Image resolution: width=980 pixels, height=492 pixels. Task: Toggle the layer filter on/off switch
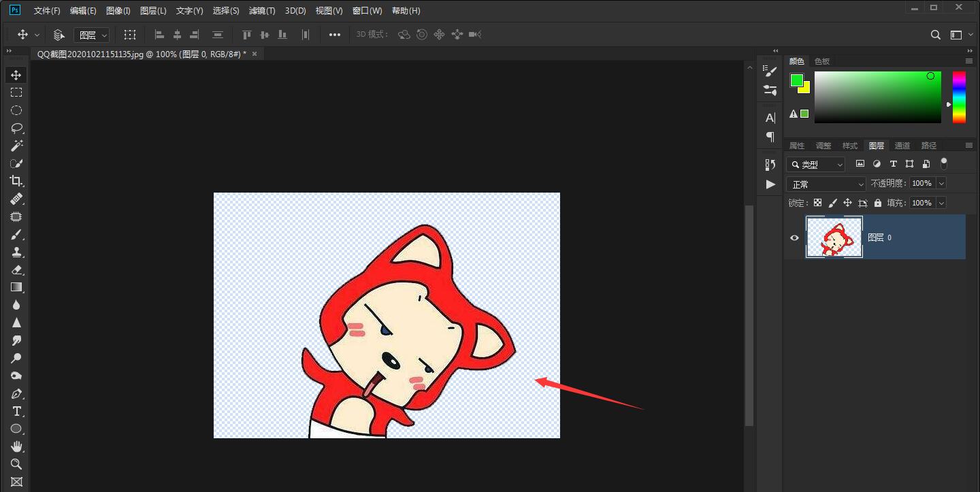click(943, 163)
